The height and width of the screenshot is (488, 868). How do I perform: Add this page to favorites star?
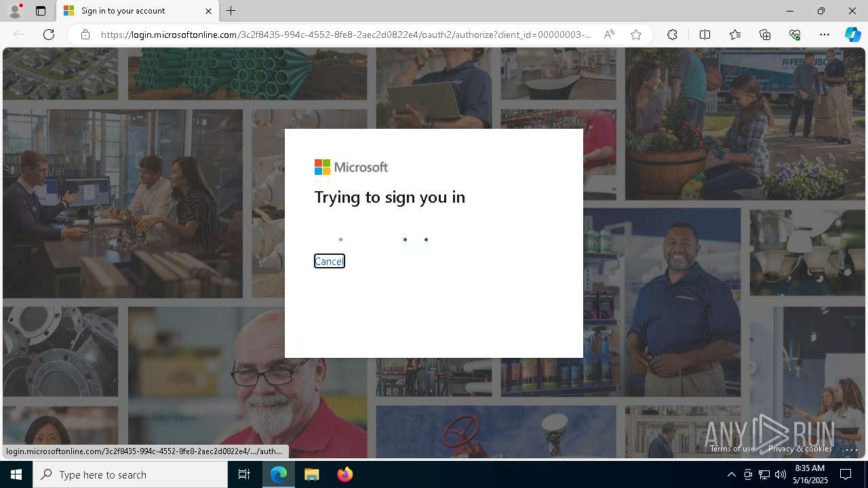(635, 35)
